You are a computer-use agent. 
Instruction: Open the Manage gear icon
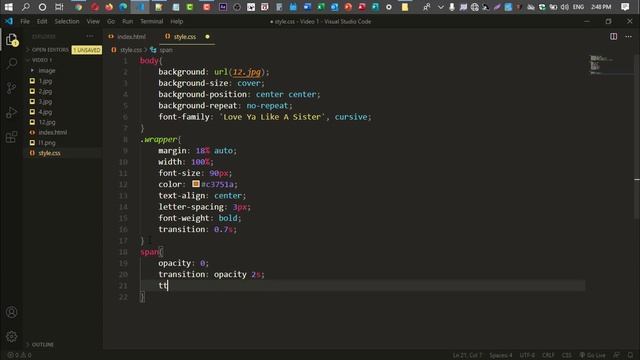tap(11, 337)
